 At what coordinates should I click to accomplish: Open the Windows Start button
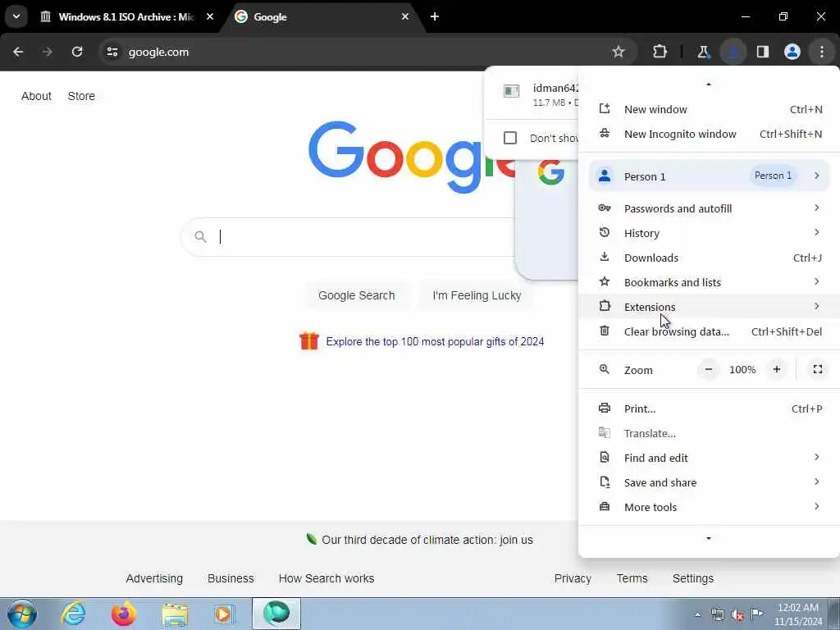(x=22, y=614)
